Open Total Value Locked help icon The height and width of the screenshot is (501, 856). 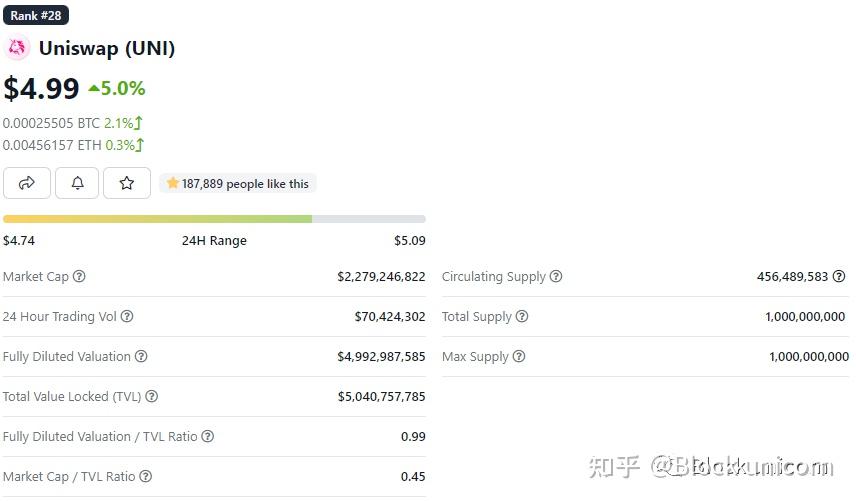pos(152,397)
